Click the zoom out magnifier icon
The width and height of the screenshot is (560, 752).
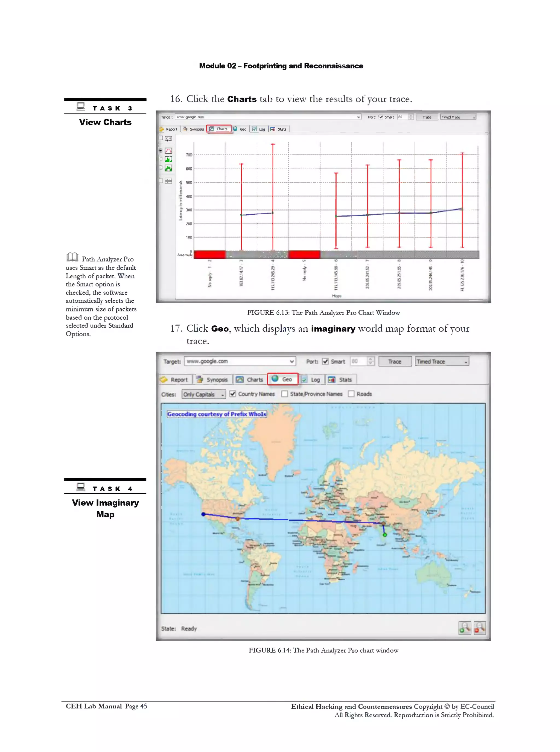coord(480,628)
